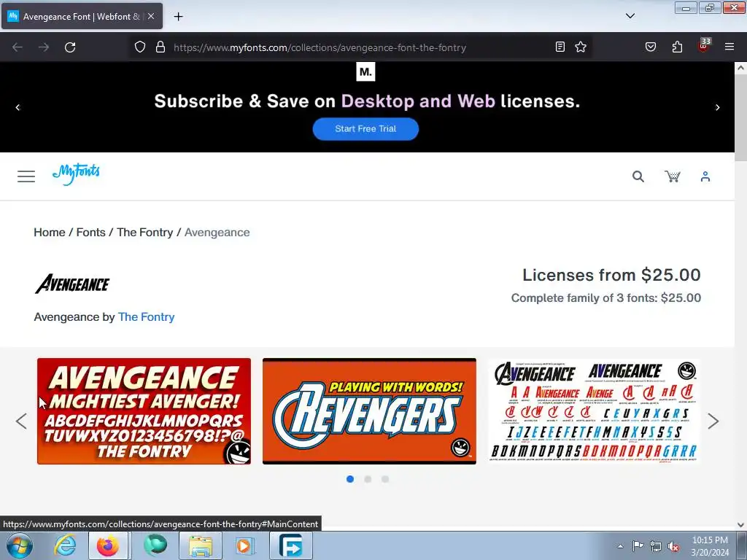Toggle reader view icon in address bar
This screenshot has height=560, width=747.
(x=560, y=47)
